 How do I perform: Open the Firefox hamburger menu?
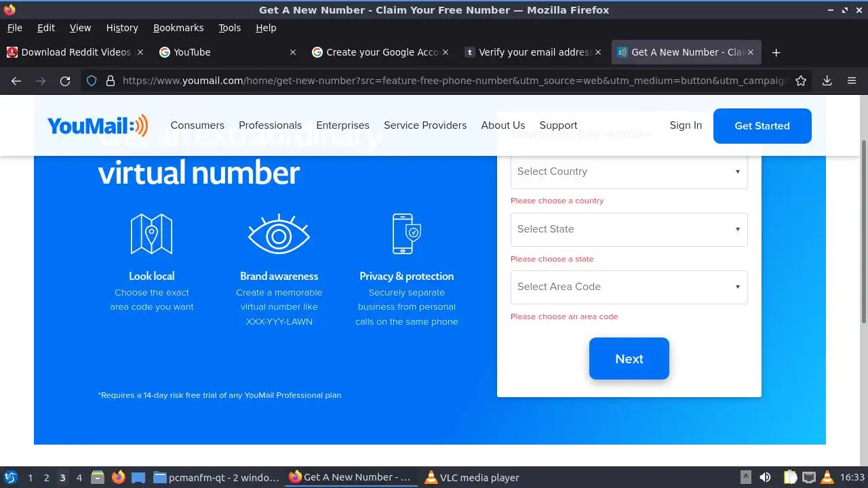coord(852,81)
